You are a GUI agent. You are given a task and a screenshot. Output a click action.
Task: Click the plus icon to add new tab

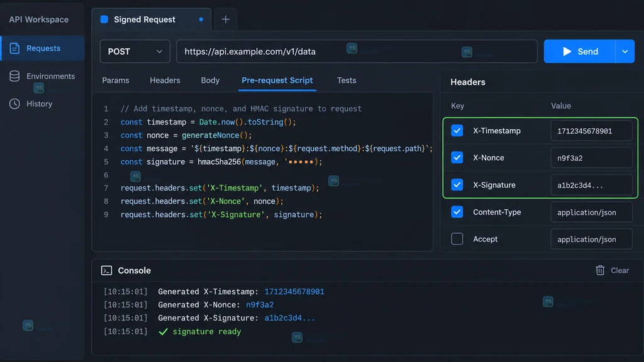[x=226, y=19]
